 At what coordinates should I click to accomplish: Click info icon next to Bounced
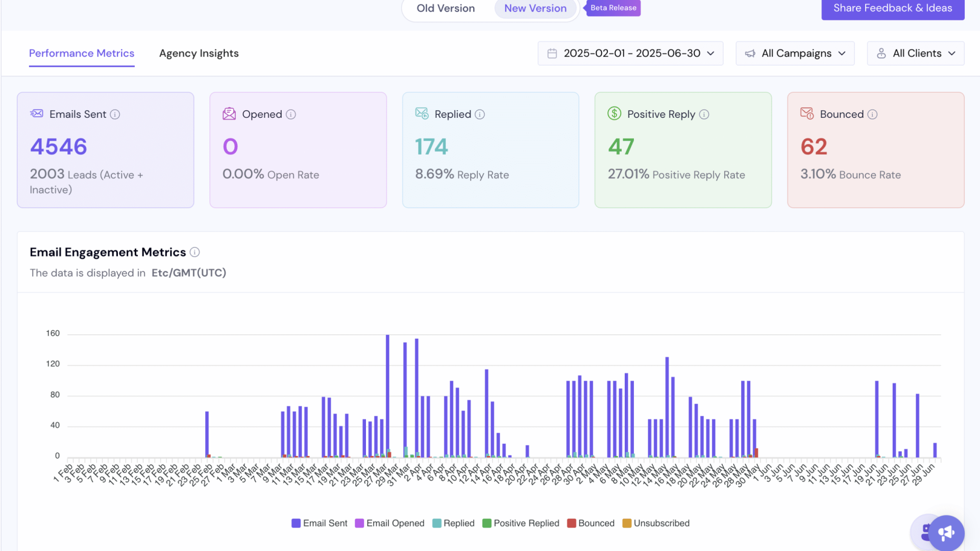pos(872,114)
